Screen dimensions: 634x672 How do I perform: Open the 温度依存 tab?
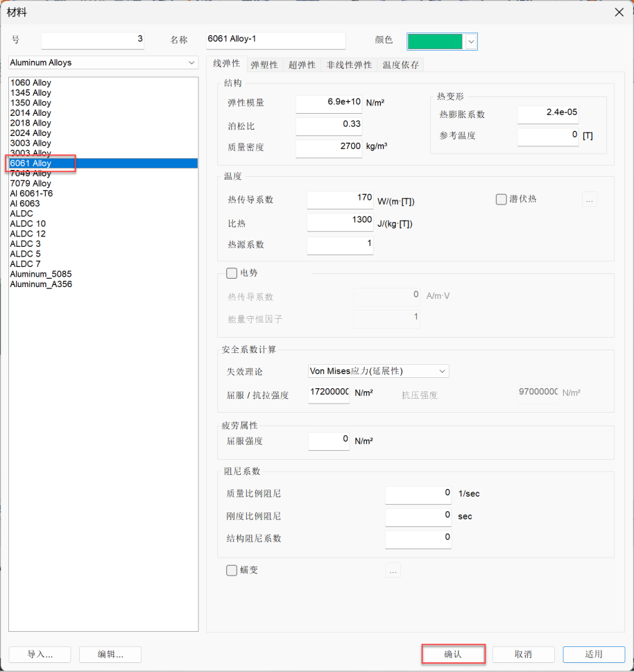coord(401,65)
